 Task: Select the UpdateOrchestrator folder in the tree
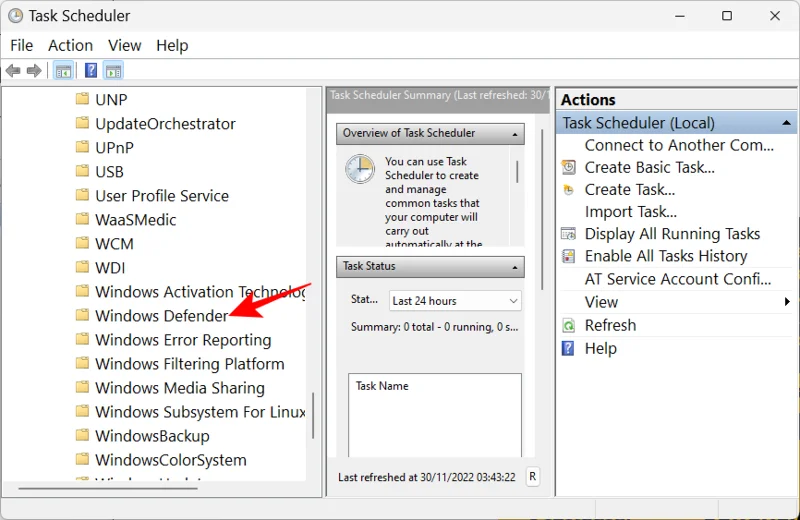[x=165, y=124]
